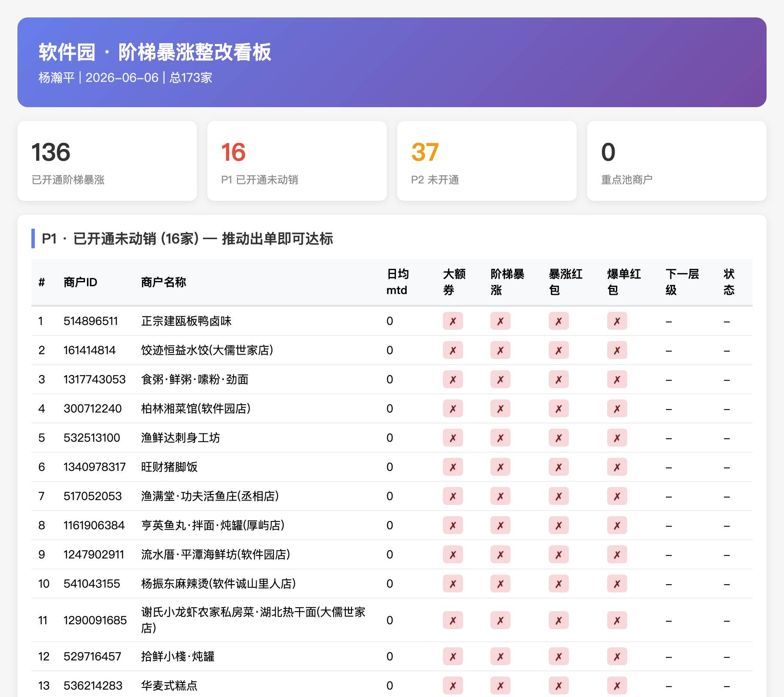Click the 爆单红包 ✗ badge for 旺财猪脚饭
The width and height of the screenshot is (784, 697).
click(x=617, y=467)
